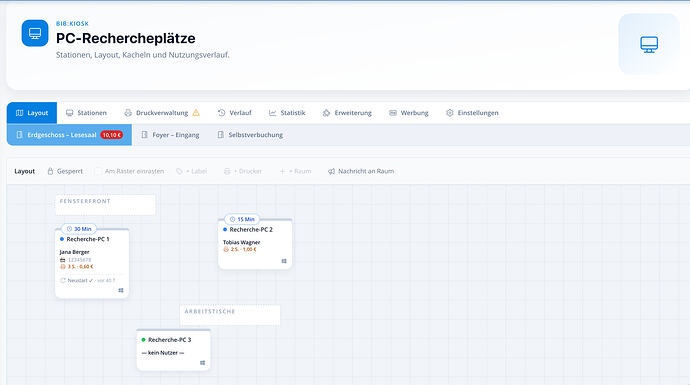Enable the Am Raster einrasten checkbox
This screenshot has height=385, width=690.
(98, 171)
